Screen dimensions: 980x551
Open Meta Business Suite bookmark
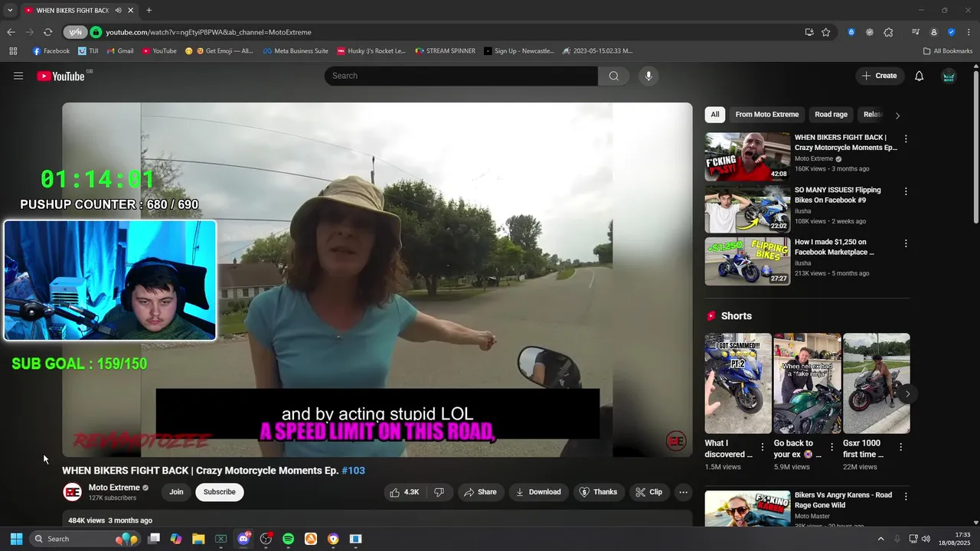pos(296,51)
